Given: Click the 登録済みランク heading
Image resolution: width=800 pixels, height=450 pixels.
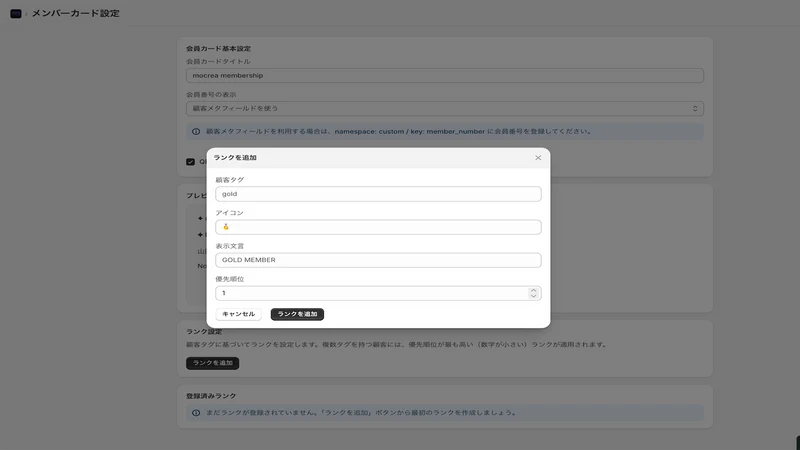Looking at the screenshot, I should tap(211, 396).
